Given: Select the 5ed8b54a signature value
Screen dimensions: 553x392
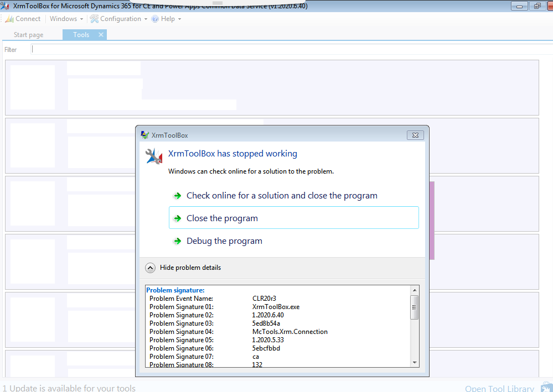Looking at the screenshot, I should [266, 323].
